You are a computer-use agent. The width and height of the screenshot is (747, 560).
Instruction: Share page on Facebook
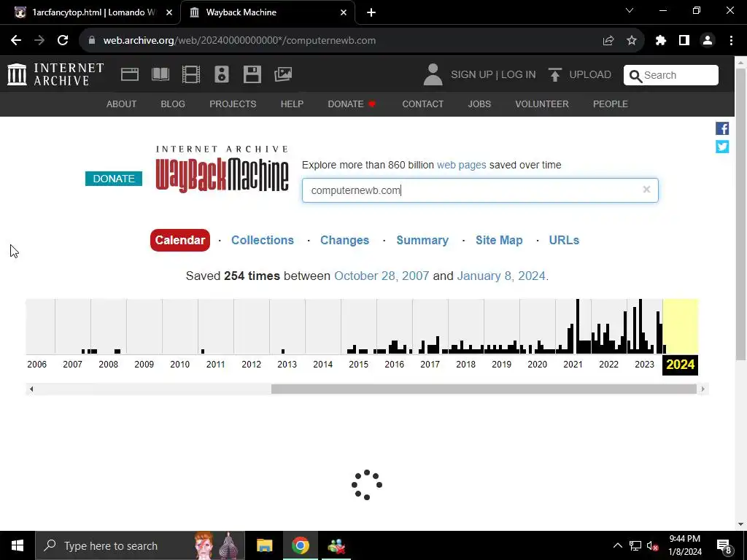click(721, 128)
